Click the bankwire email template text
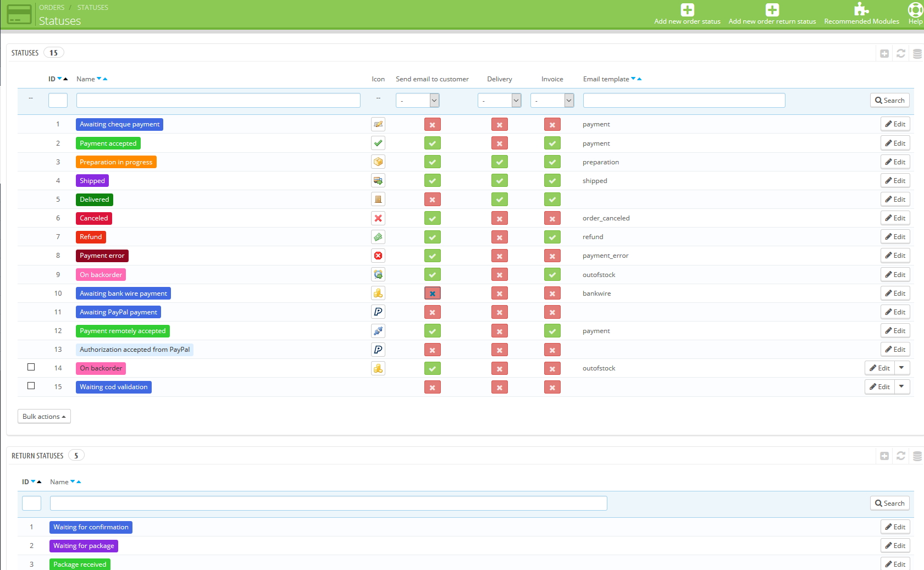Screen dimensions: 924x570 click(x=597, y=294)
